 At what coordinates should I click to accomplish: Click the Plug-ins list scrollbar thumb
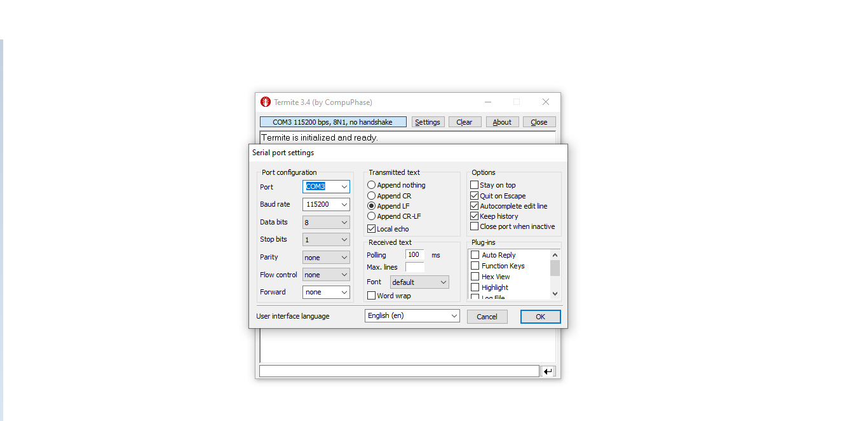555,268
